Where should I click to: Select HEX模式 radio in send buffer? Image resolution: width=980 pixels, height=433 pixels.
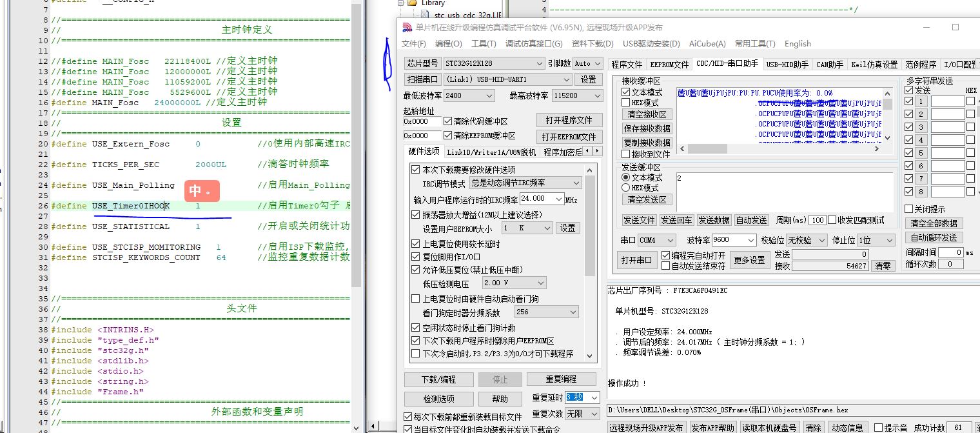625,188
